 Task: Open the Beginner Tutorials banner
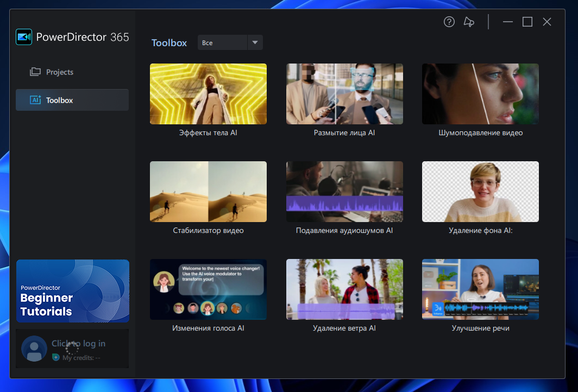click(73, 291)
